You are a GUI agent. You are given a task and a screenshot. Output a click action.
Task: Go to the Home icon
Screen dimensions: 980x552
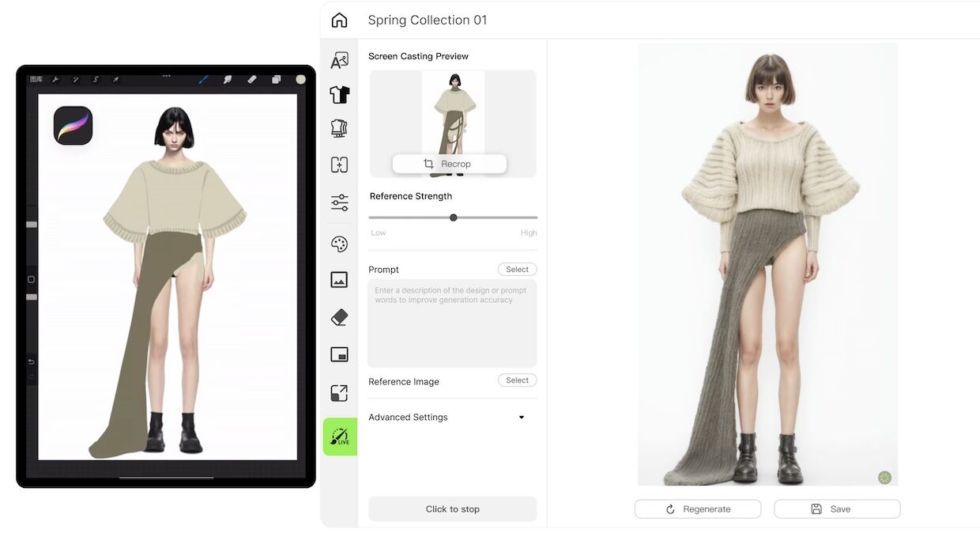point(339,20)
